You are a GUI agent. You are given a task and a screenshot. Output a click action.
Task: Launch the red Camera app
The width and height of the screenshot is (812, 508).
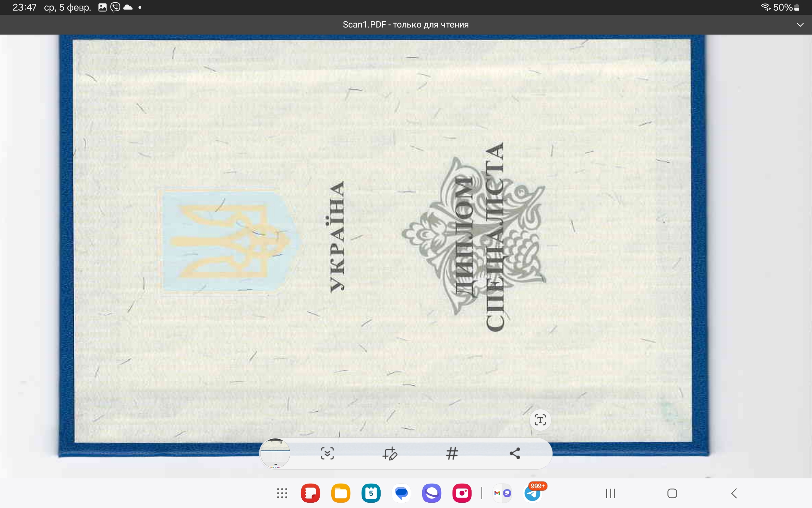[x=462, y=493]
